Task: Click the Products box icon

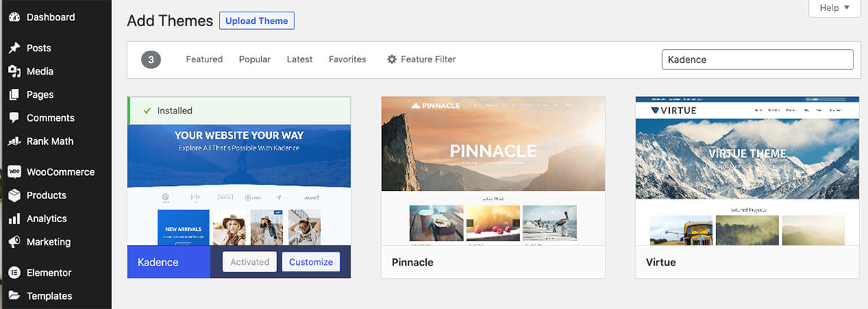Action: pos(14,195)
